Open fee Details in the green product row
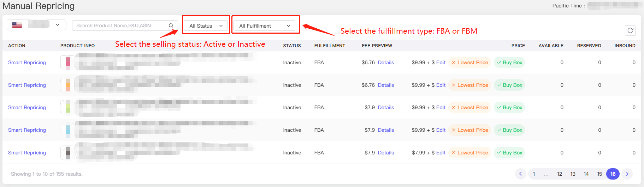The image size is (644, 187). click(x=386, y=107)
